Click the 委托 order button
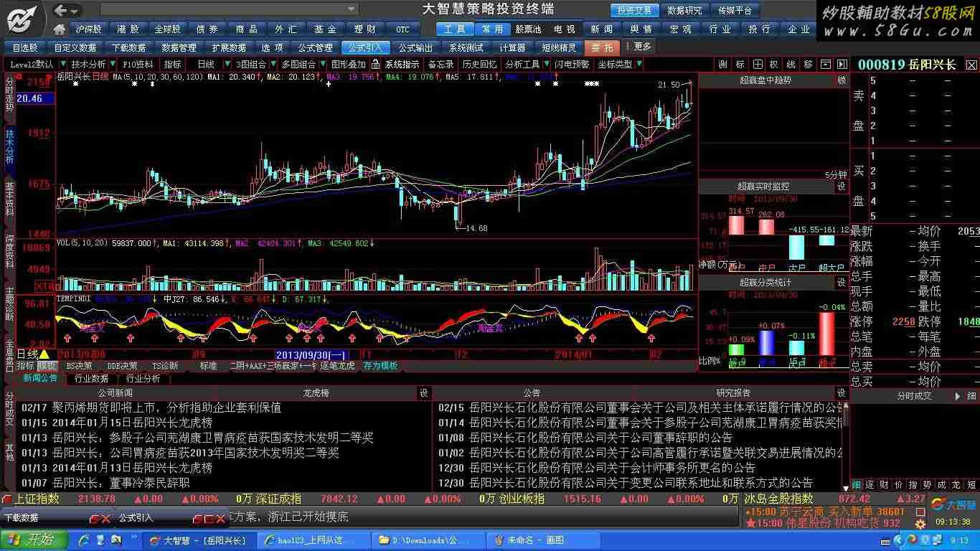This screenshot has height=551, width=980. (x=603, y=47)
